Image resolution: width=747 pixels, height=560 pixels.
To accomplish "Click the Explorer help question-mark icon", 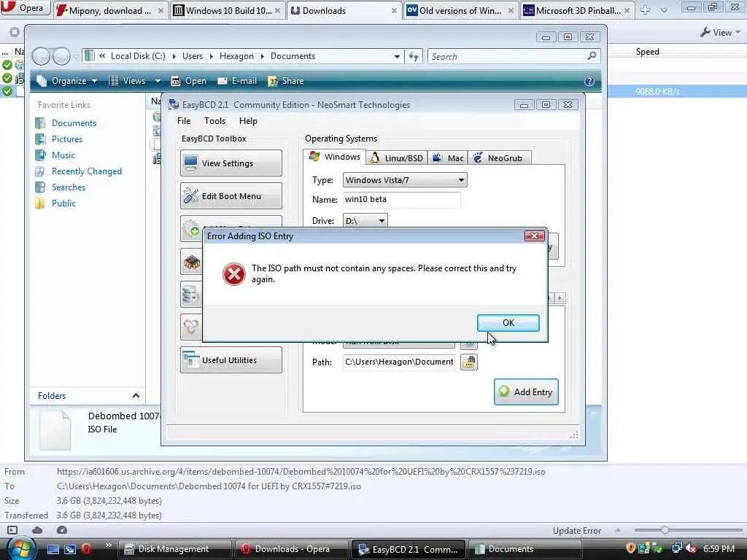I will pyautogui.click(x=589, y=81).
